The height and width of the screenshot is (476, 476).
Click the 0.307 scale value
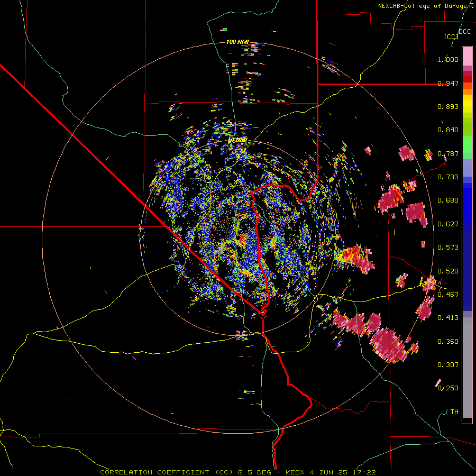coord(448,365)
